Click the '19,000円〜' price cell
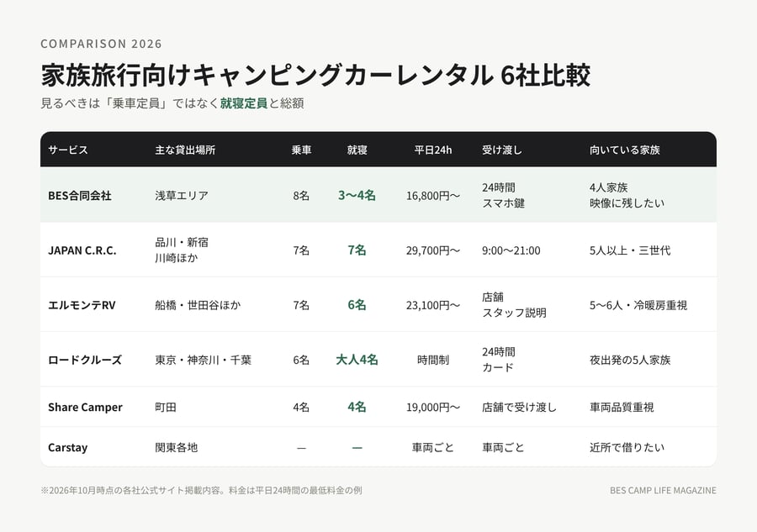757x532 pixels. pyautogui.click(x=433, y=407)
